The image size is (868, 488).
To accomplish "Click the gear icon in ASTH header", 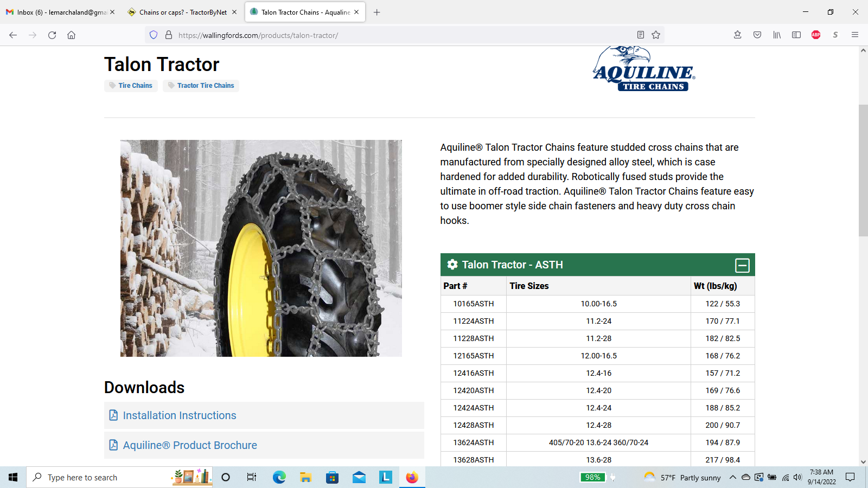I will [452, 265].
